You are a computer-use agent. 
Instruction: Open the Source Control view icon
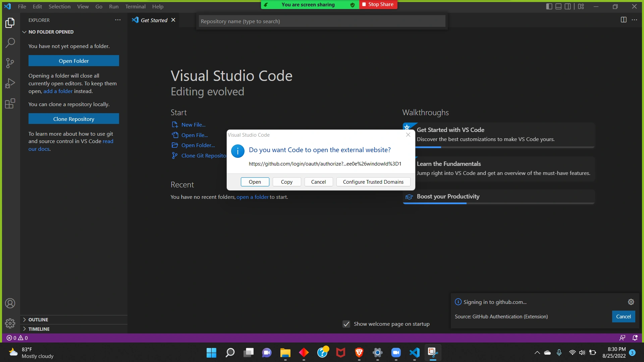click(10, 63)
